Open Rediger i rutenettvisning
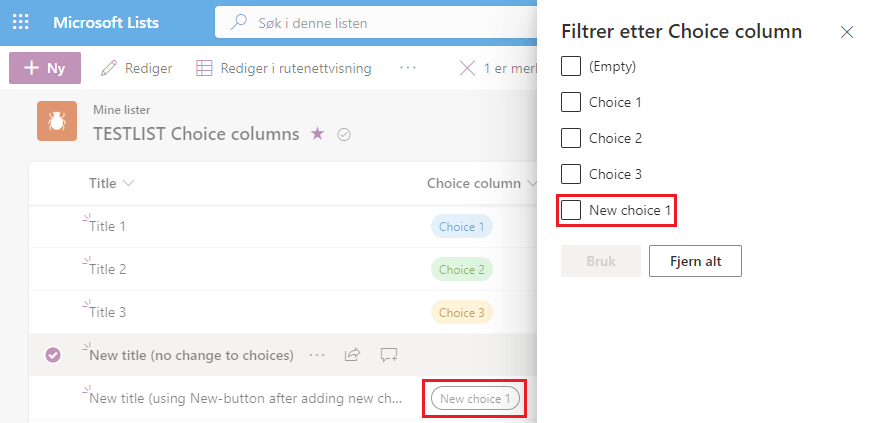The width and height of the screenshot is (875, 423). [x=283, y=68]
